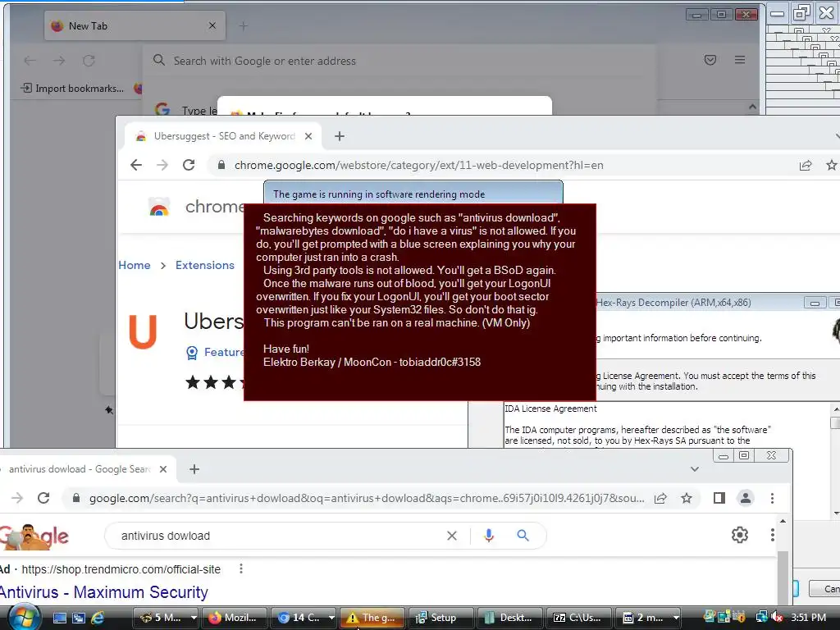Viewport: 840px width, 630px height.
Task: Bookmark the Google search page with star
Action: coord(687,498)
